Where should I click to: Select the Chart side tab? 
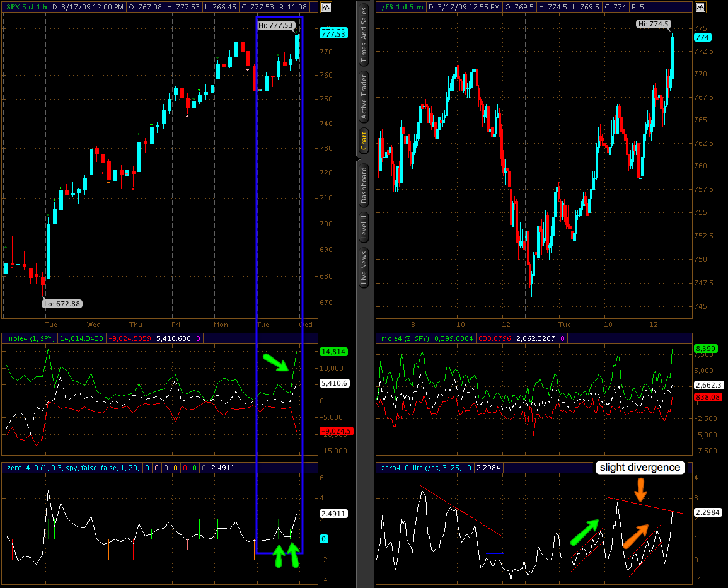364,140
